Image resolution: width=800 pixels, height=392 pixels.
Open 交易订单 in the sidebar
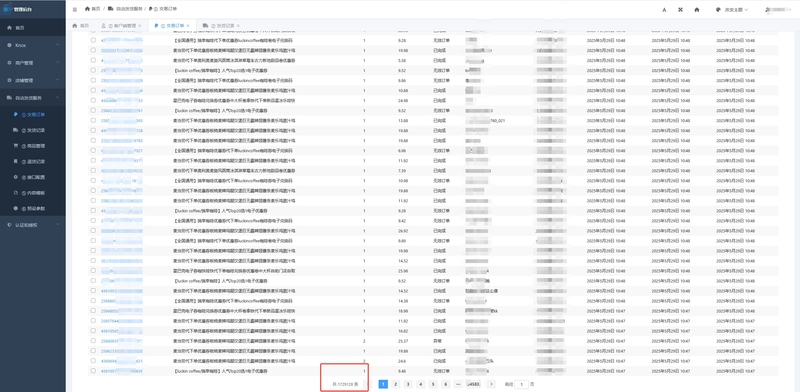[x=33, y=115]
